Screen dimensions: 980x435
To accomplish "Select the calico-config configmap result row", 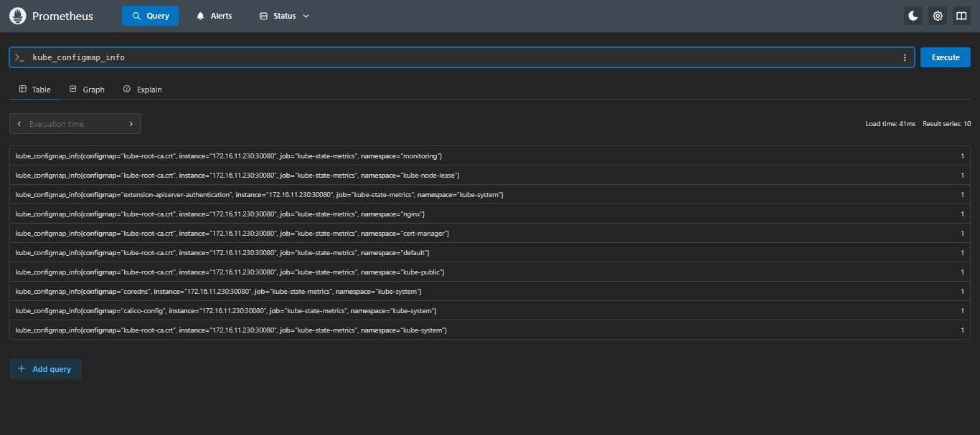I will (x=226, y=310).
